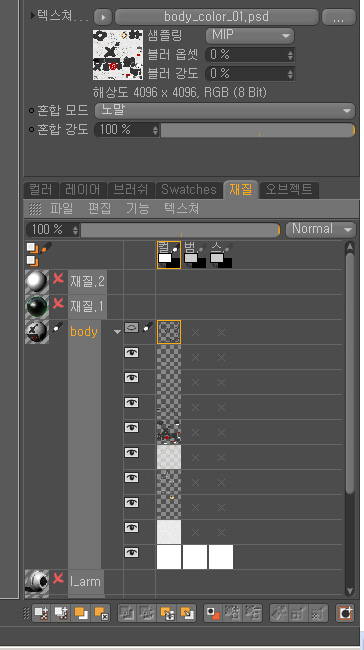Click the body_color_01.psd texture button

click(x=216, y=17)
